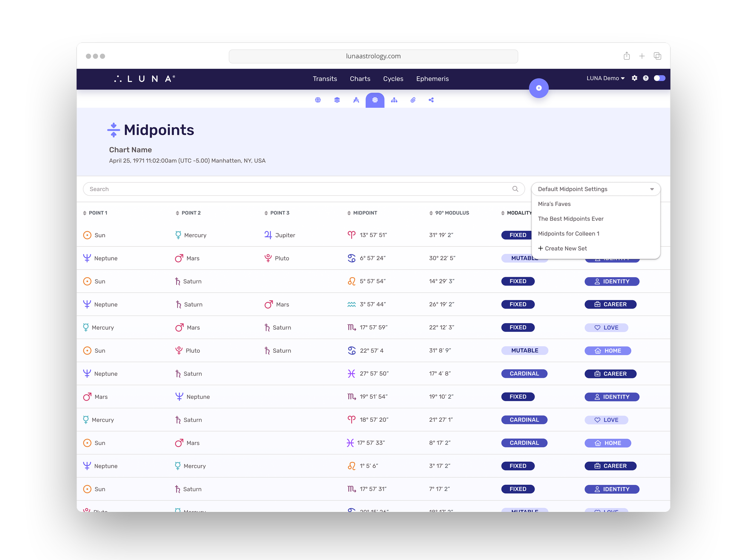747x560 pixels.
Task: Choose Mira's Faves from dropdown list
Action: [554, 204]
